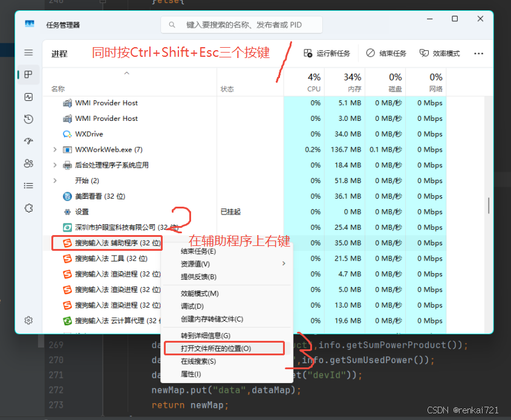The image size is (511, 420).
Task: Open the Services sidebar icon
Action: coord(28,208)
